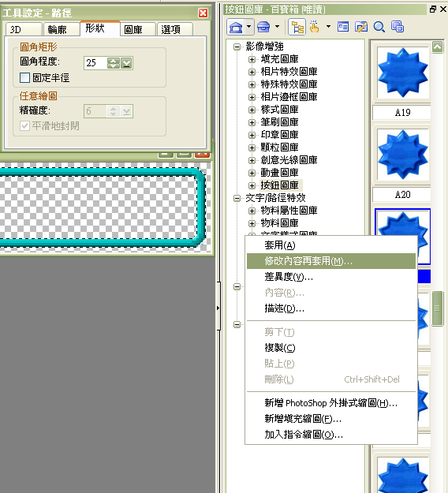Expand the 特殊特效圖庫 node
The image size is (448, 493).
(252, 84)
